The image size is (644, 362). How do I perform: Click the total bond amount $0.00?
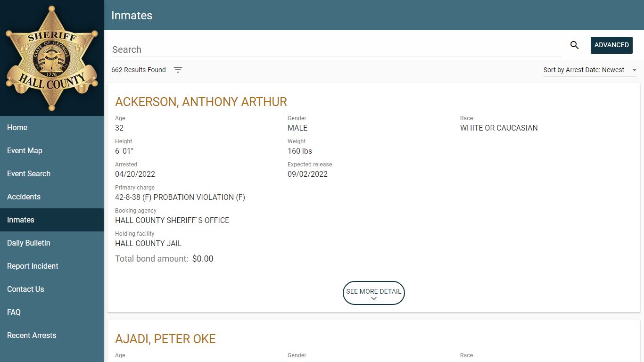[x=203, y=259]
